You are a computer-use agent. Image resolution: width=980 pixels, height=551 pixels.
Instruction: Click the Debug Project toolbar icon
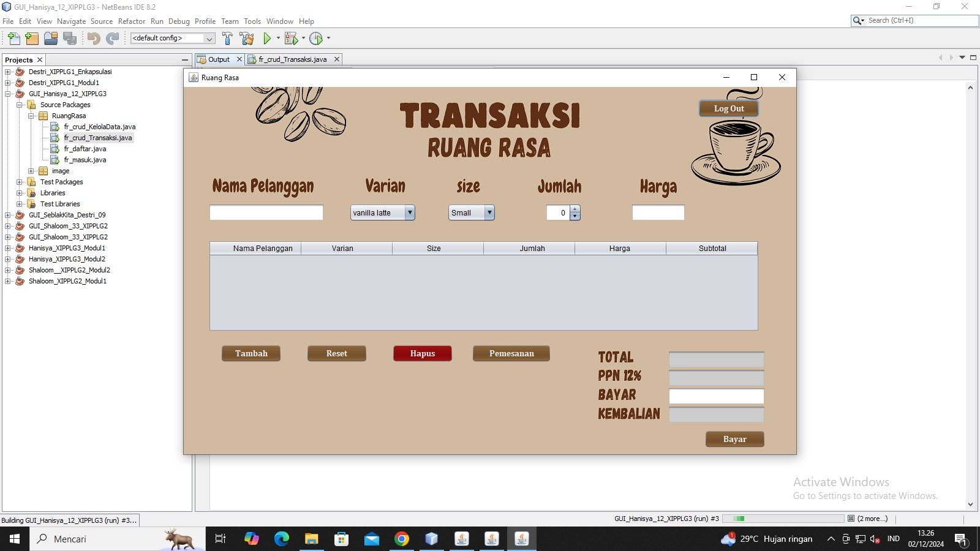(291, 39)
